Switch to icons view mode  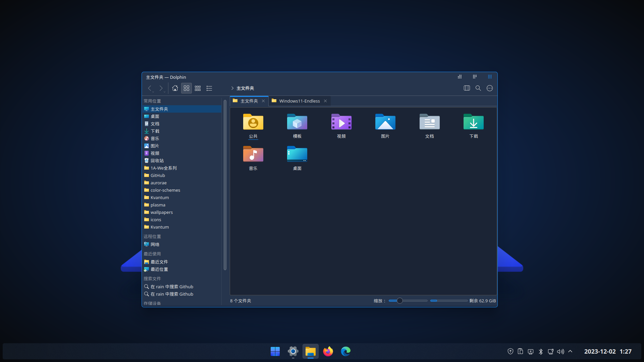coord(186,88)
